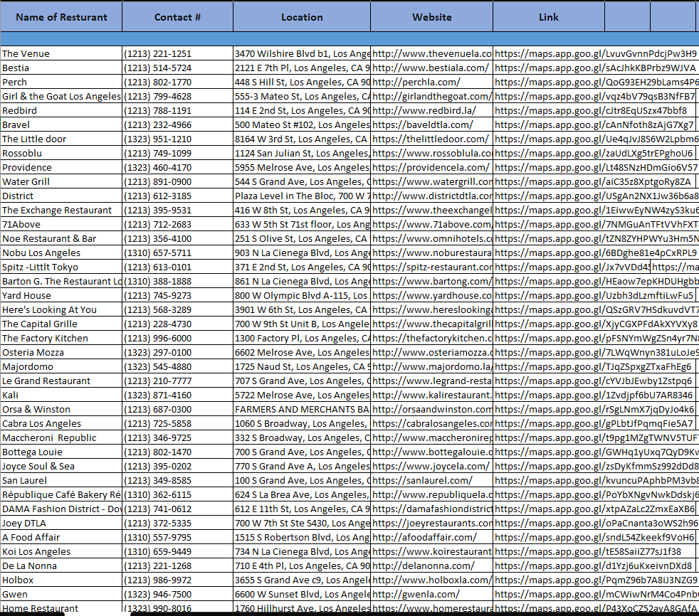Image resolution: width=699 pixels, height=616 pixels.
Task: Select "The Little door" name cell
Action: (61, 139)
